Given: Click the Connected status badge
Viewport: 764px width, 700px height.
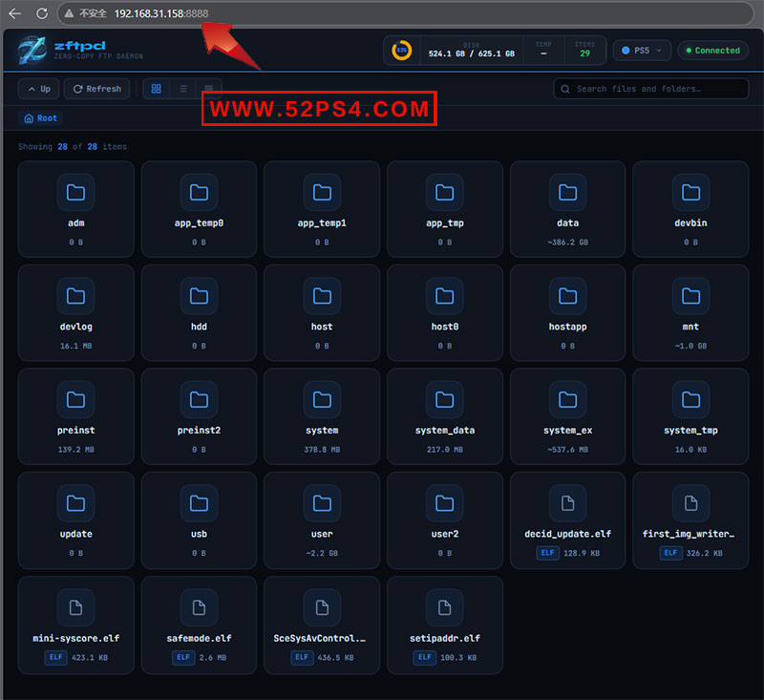Looking at the screenshot, I should [712, 51].
